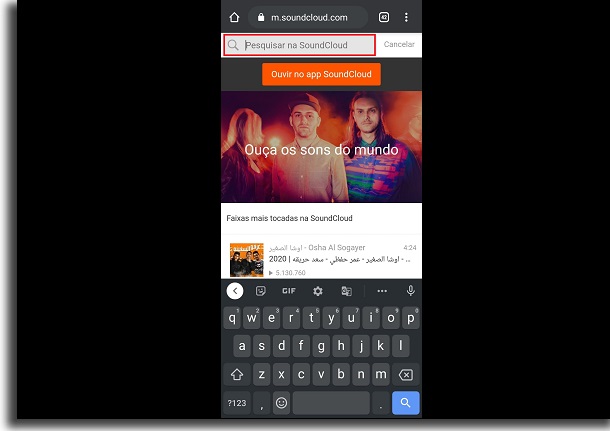Tap Cancelar to dismiss search
610x431 pixels.
(399, 44)
